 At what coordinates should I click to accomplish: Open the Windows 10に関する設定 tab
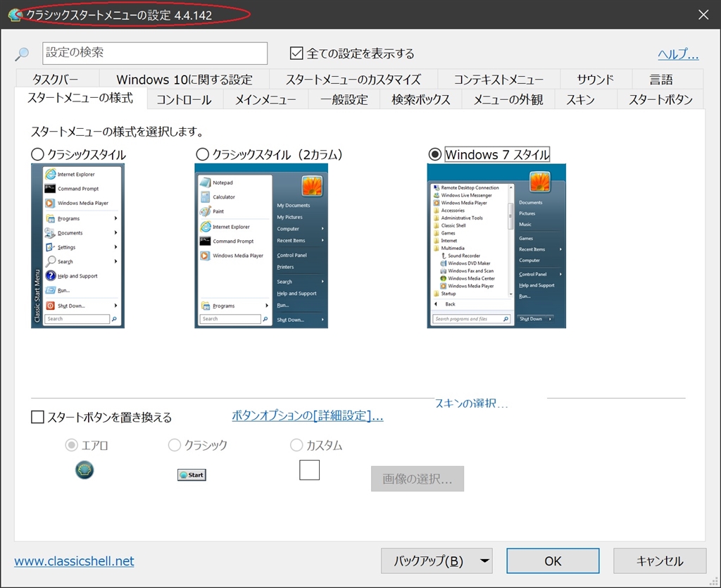coord(184,79)
